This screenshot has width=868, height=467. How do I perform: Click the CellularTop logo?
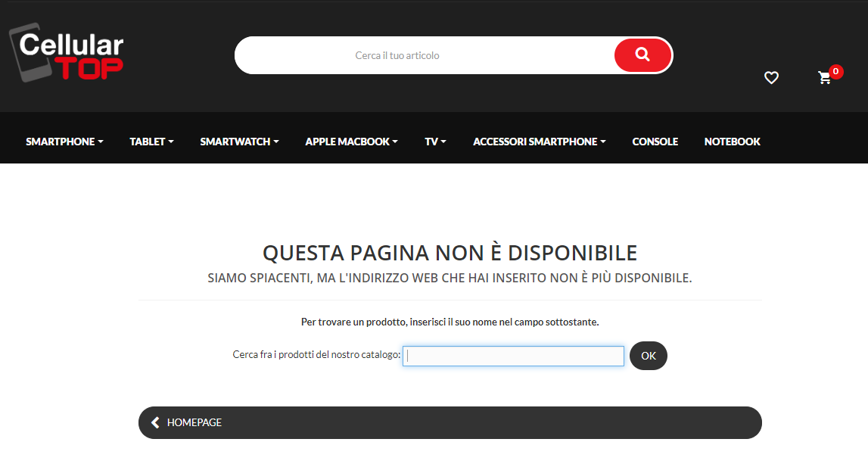click(67, 53)
